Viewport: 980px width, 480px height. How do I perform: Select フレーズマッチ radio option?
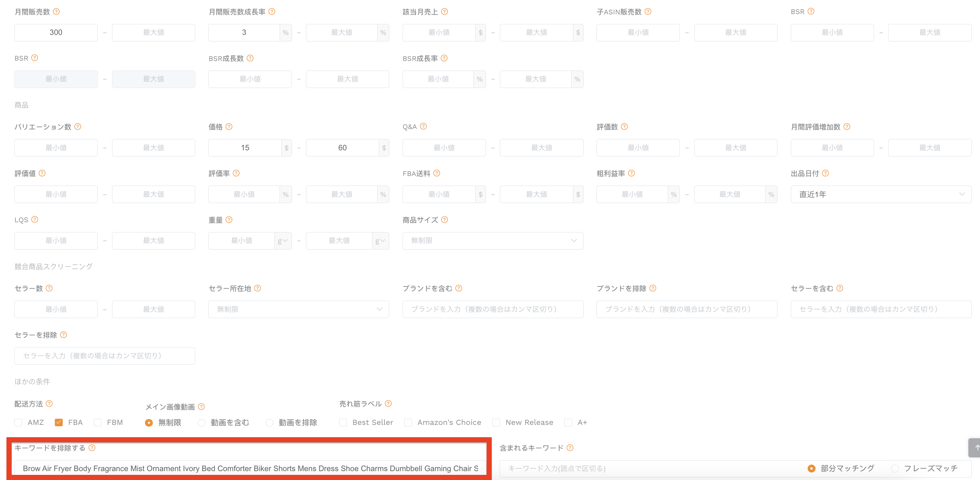click(895, 469)
